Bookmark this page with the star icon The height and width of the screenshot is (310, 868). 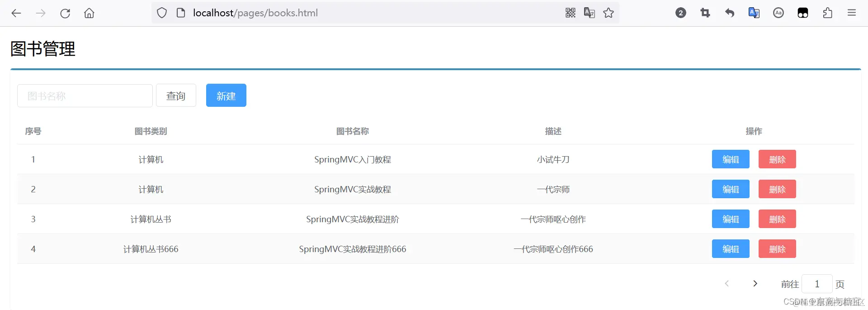click(609, 13)
